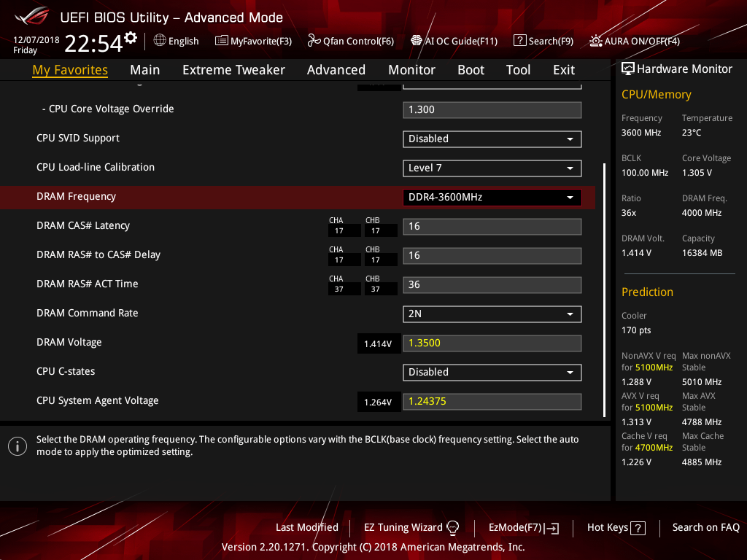Expand CPU C-states Disabled dropdown

coord(492,373)
